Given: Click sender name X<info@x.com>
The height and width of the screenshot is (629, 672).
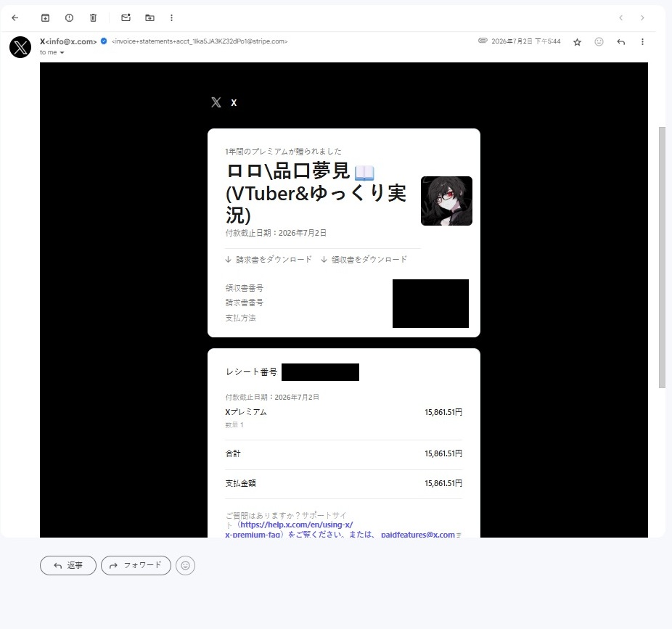Looking at the screenshot, I should coord(68,41).
